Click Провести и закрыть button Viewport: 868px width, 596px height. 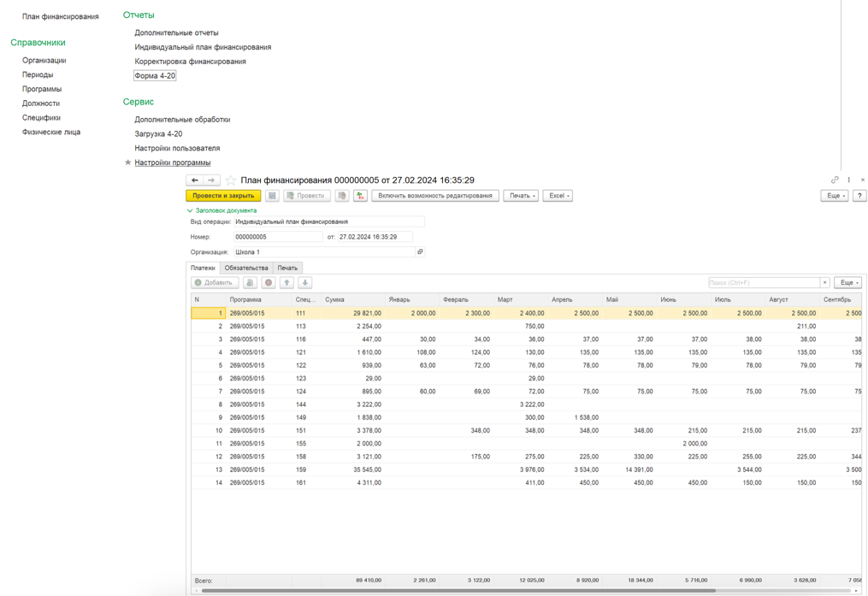click(x=223, y=196)
